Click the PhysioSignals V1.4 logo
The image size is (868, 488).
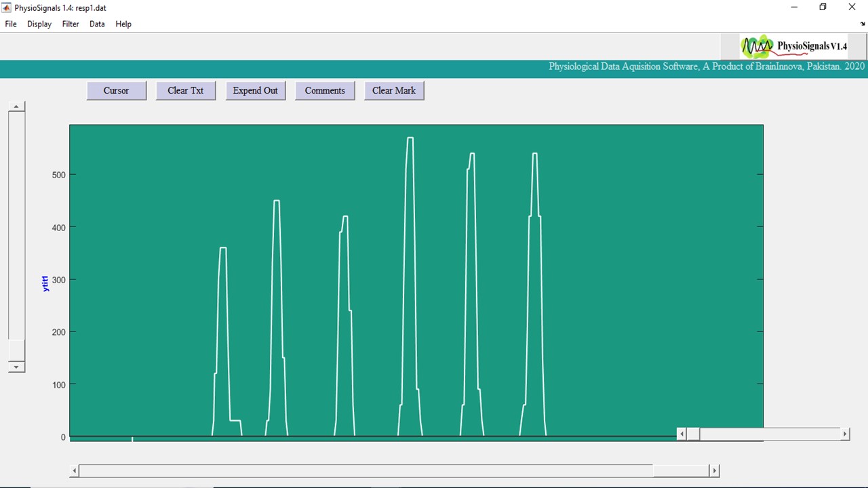[794, 47]
